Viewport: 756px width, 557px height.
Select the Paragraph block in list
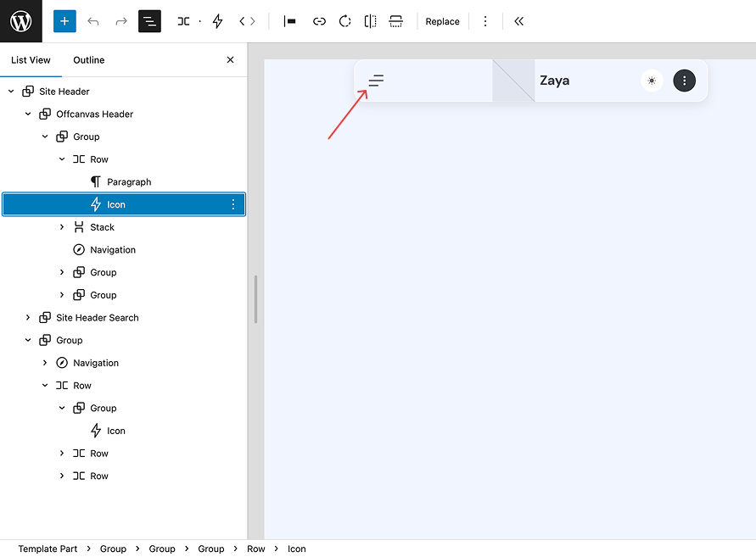pyautogui.click(x=124, y=181)
